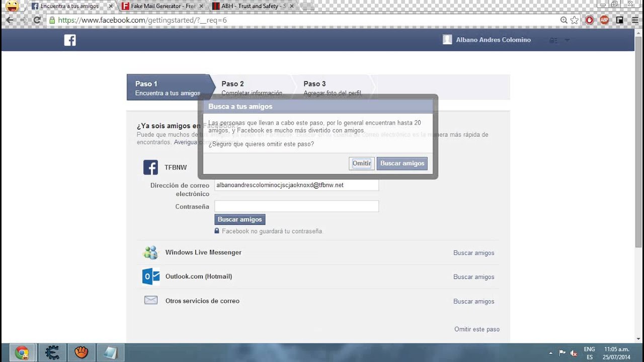Image resolution: width=644 pixels, height=362 pixels.
Task: Click the Windows Live Messenger icon
Action: click(150, 252)
